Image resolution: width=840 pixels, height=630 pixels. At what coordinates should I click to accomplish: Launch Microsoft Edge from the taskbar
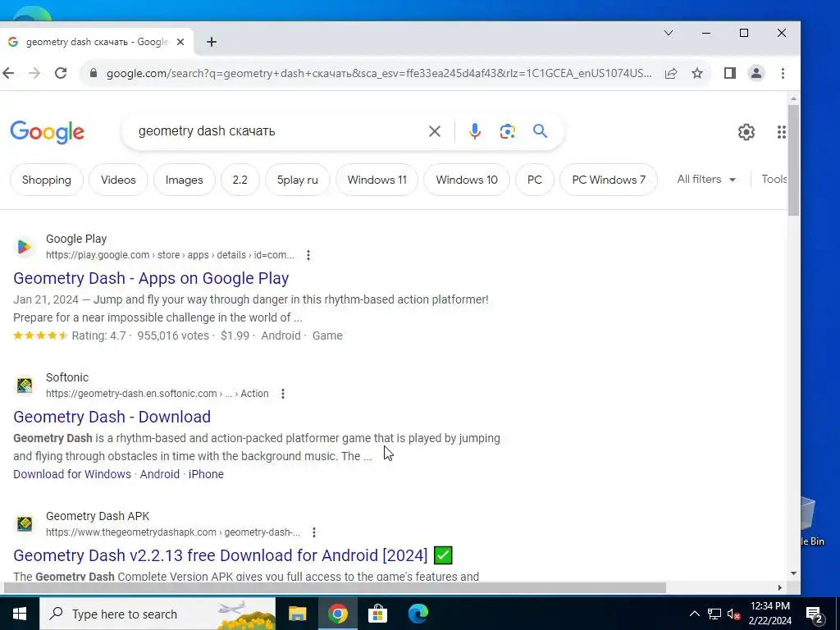coord(418,614)
